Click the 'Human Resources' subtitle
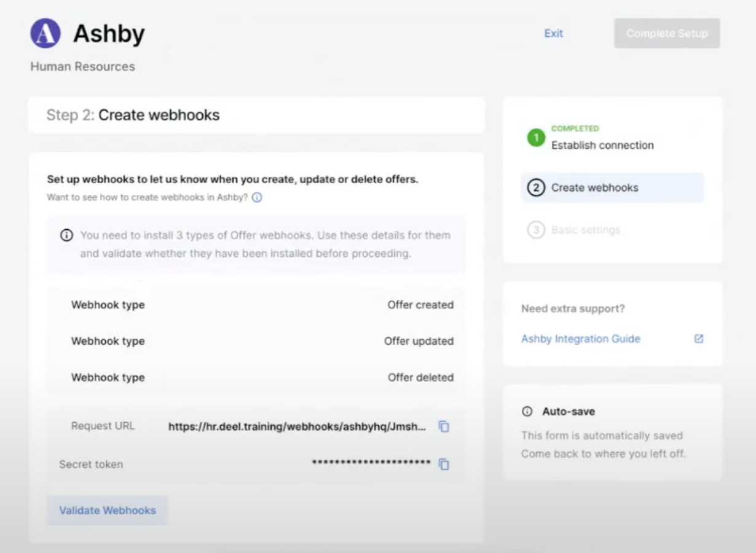The width and height of the screenshot is (756, 553). pos(83,66)
